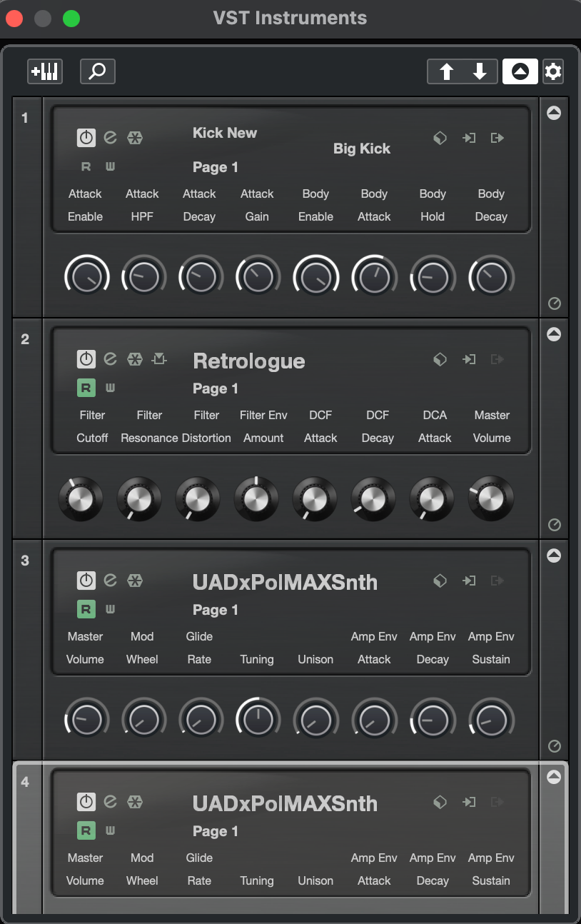Open the Retrologue editor
The image size is (581, 924).
coord(110,359)
